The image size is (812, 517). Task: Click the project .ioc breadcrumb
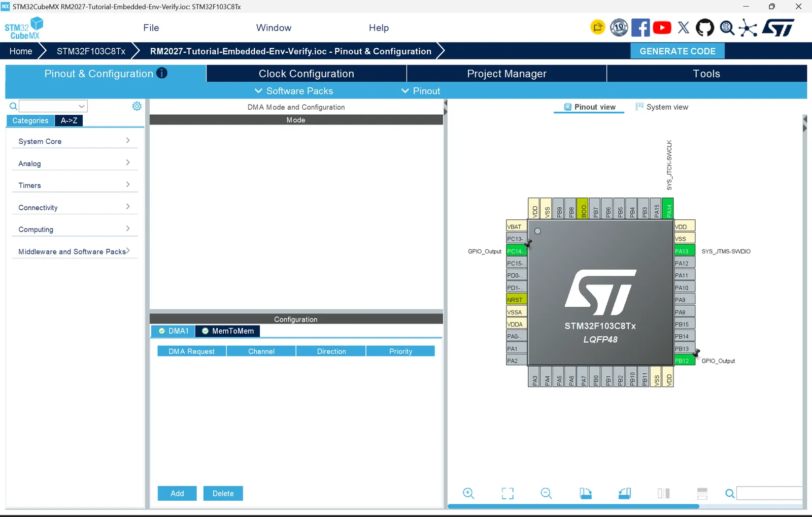click(x=291, y=51)
